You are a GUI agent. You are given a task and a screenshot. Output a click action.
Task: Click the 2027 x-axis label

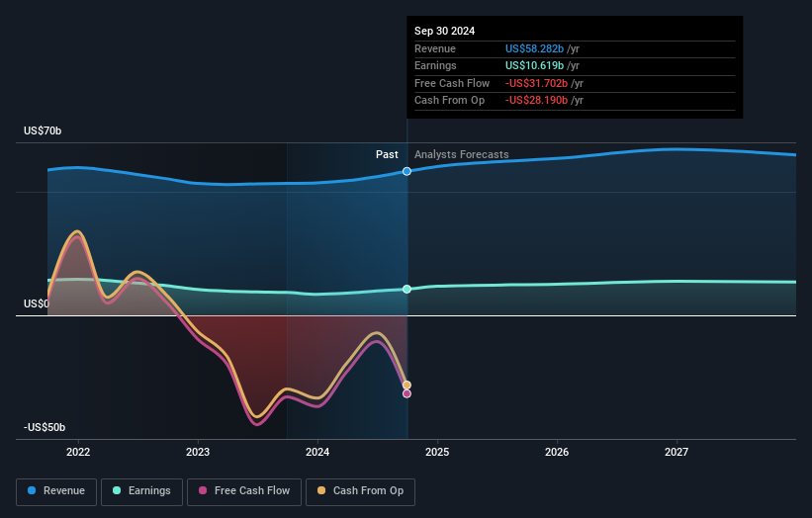pyautogui.click(x=677, y=453)
